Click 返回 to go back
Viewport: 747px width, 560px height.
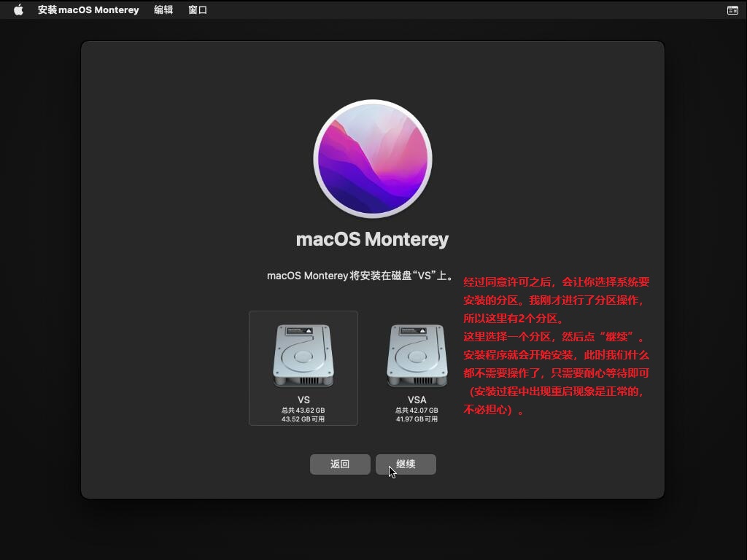point(340,464)
